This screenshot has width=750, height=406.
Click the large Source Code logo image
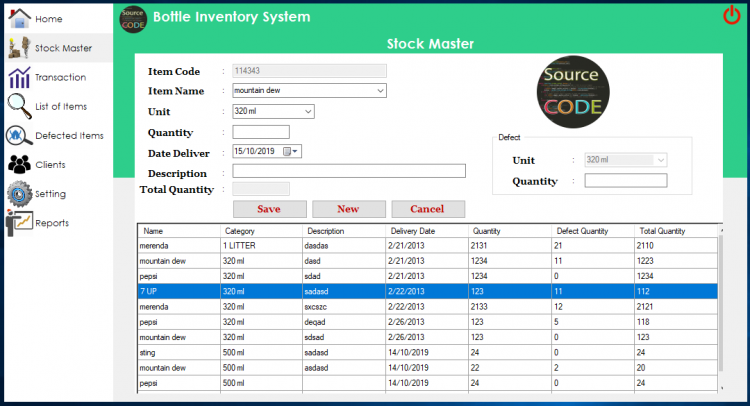tap(573, 92)
